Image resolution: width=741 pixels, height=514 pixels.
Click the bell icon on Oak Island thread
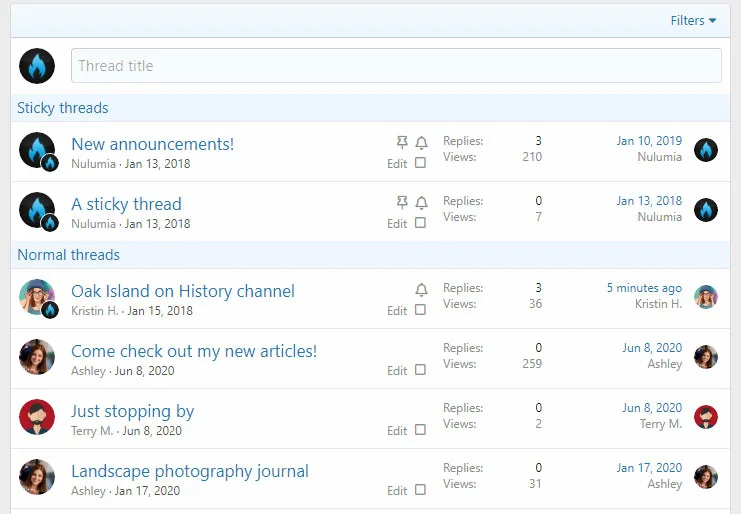click(x=421, y=290)
